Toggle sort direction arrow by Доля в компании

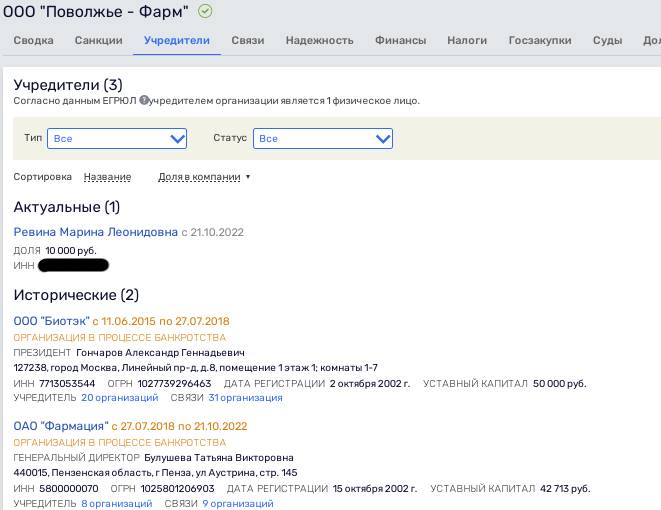click(x=248, y=177)
